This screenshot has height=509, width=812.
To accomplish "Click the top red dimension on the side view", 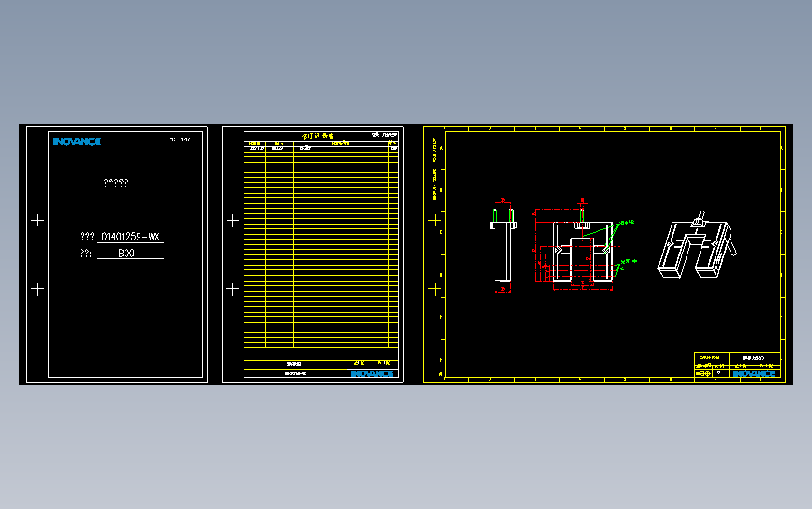I will (x=503, y=201).
